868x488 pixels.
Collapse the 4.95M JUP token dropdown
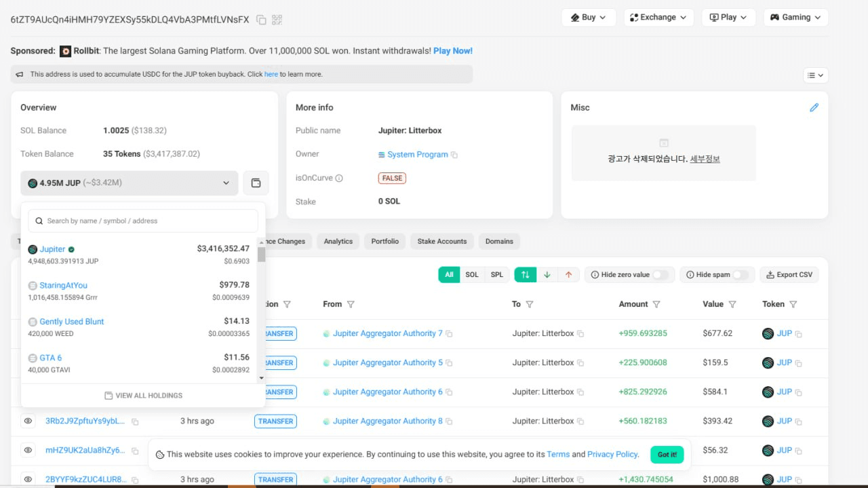tap(129, 183)
